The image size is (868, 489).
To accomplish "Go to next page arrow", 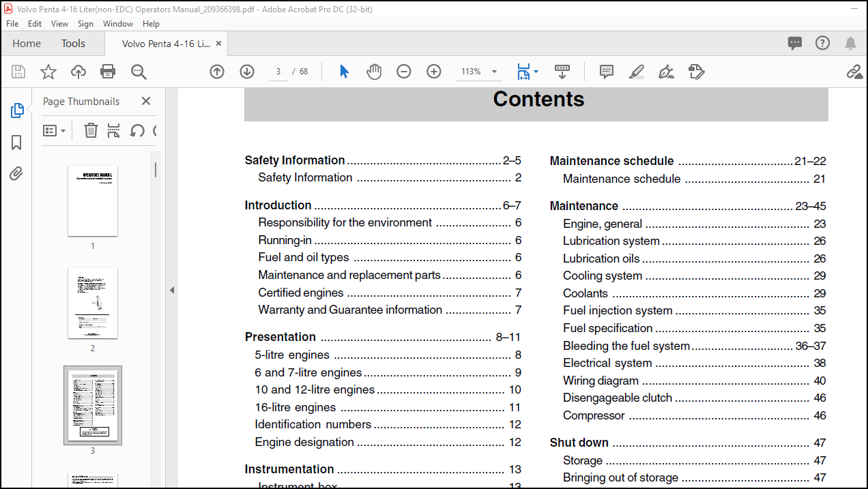I will 247,72.
